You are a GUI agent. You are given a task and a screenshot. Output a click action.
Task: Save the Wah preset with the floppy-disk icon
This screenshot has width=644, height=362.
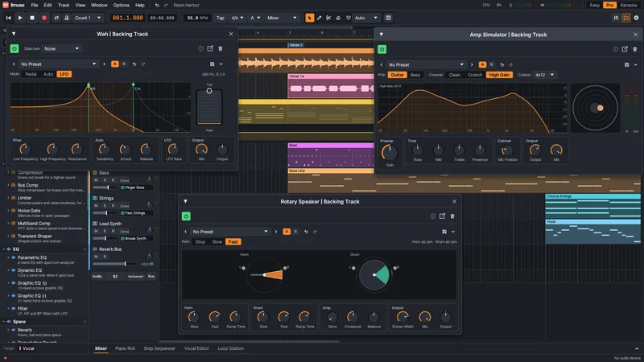tap(213, 64)
